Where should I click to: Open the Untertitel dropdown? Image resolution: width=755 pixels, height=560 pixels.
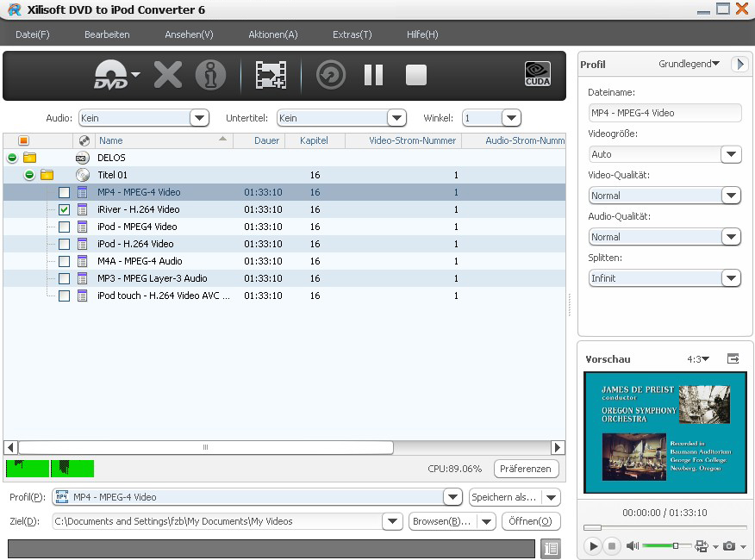point(396,118)
